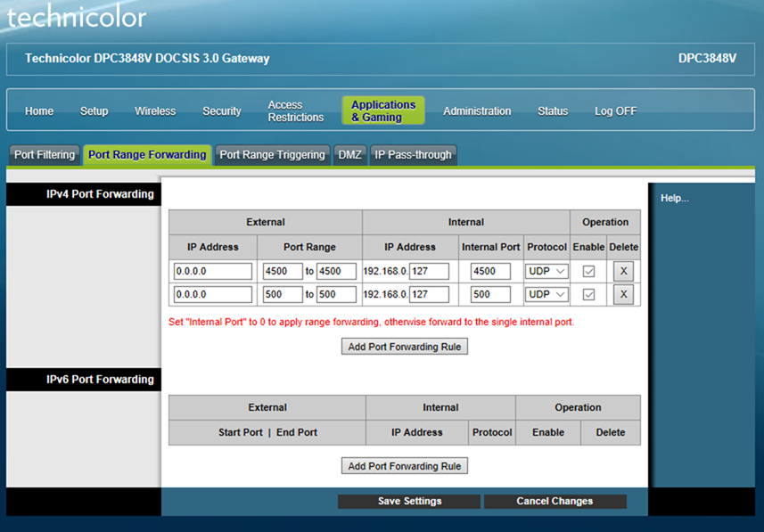
Task: Select Applications & Gaming menu
Action: (x=383, y=110)
